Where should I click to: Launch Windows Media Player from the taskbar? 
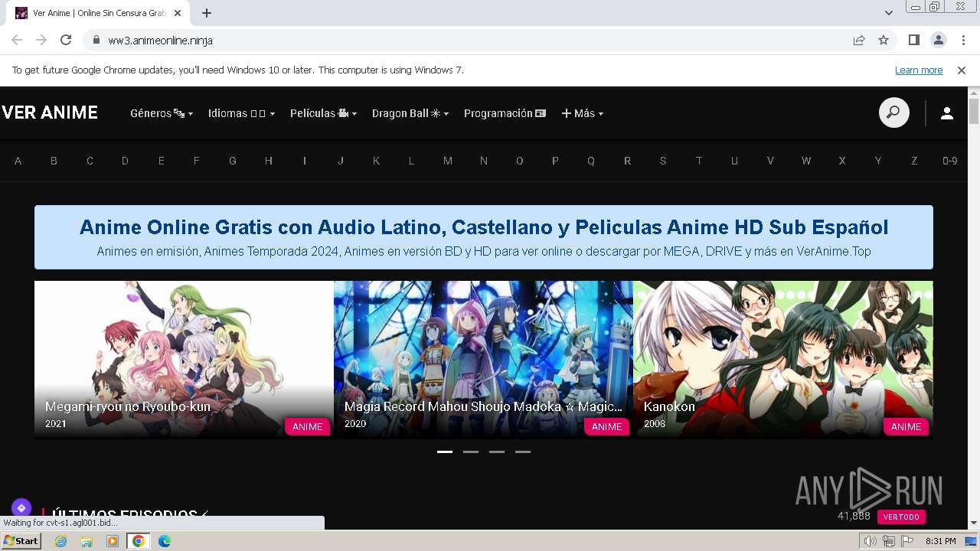click(x=113, y=541)
